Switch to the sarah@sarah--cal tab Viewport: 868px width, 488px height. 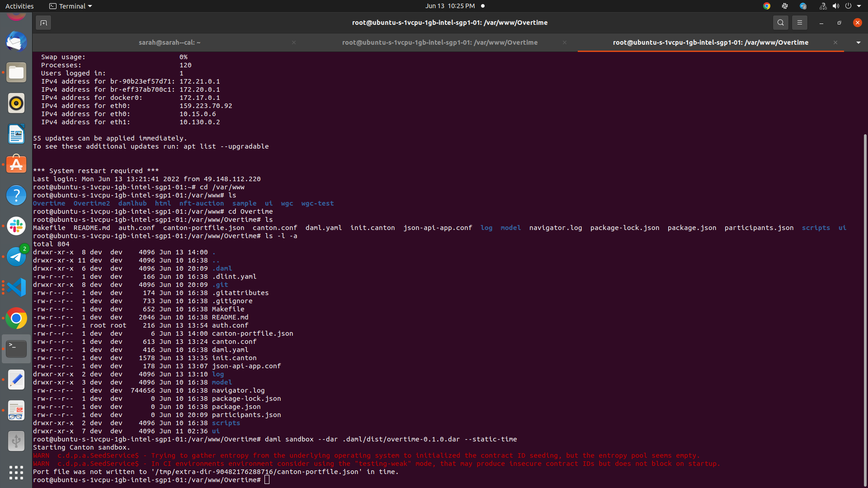pos(169,42)
